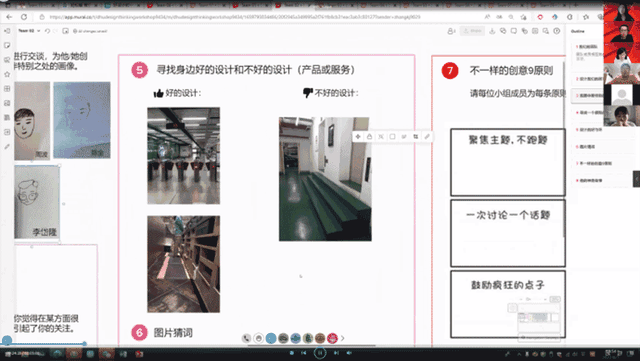Open the star icons tool in the left sidebar
640x361 pixels.
pyautogui.click(x=7, y=74)
